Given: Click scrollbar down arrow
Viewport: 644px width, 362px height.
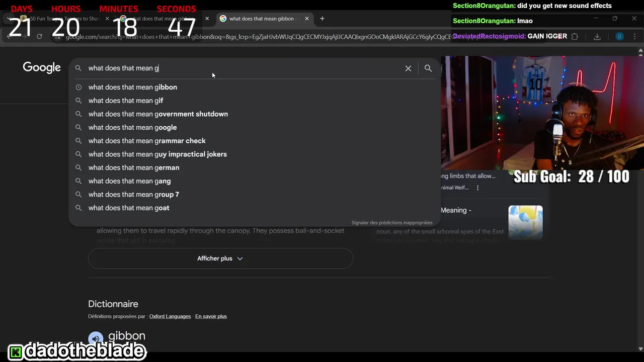Looking at the screenshot, I should [x=640, y=348].
